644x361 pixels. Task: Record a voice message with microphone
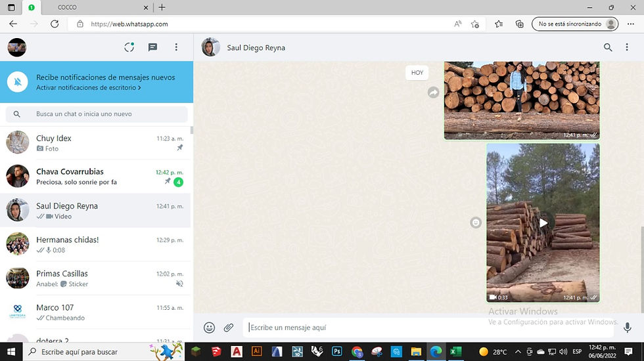tap(627, 328)
